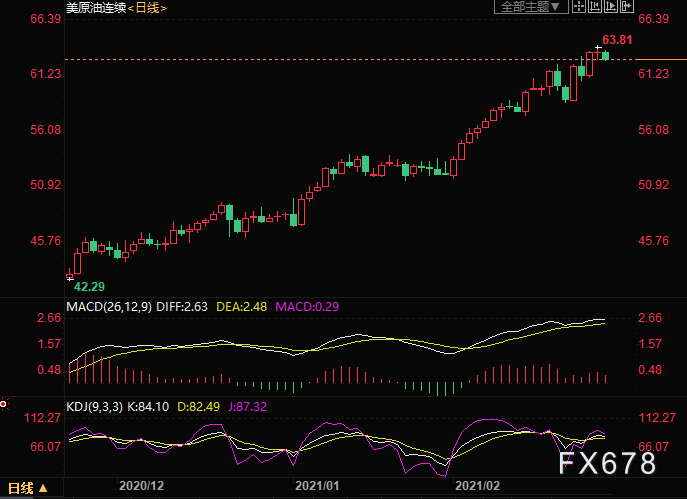Click the shrink chart range icon

click(595, 6)
